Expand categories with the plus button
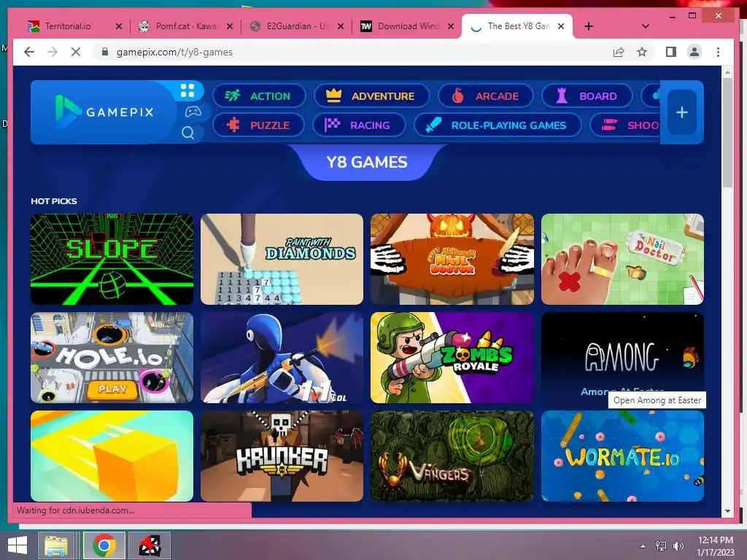The image size is (747, 560). (x=682, y=112)
